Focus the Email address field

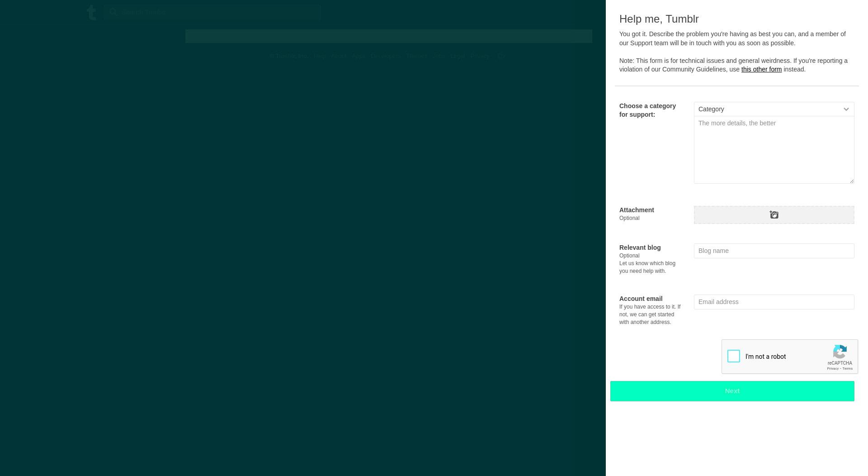click(x=774, y=302)
